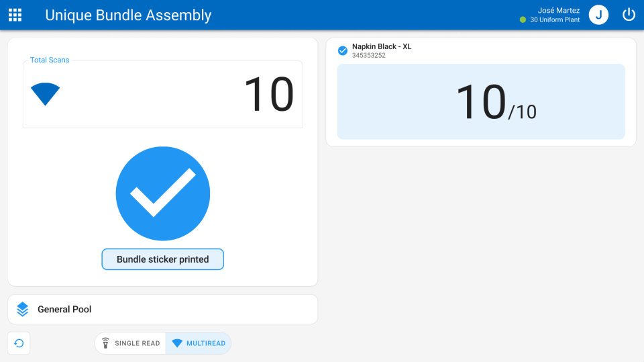Click the 10/10 progress panel
The height and width of the screenshot is (362, 644).
481,102
